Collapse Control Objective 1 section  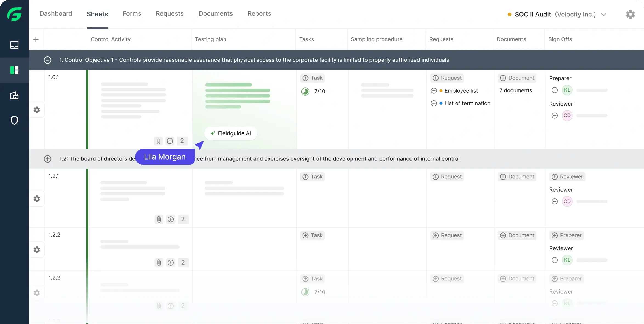coord(47,60)
